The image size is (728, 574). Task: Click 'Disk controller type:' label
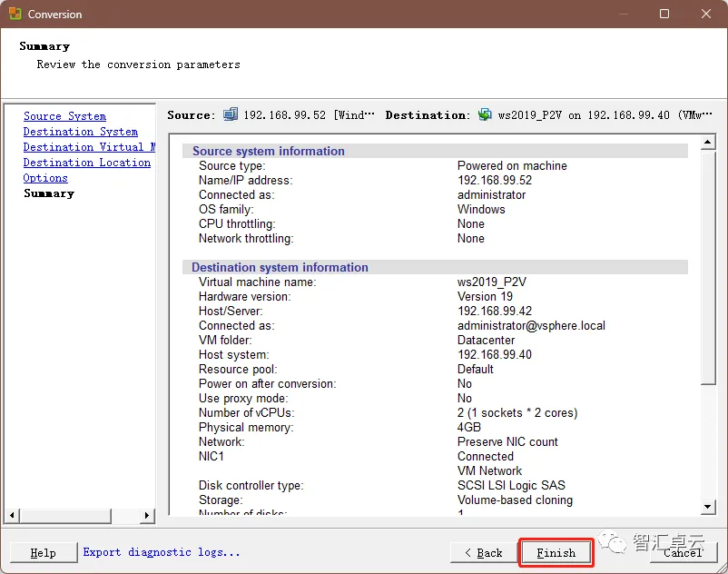(x=251, y=485)
